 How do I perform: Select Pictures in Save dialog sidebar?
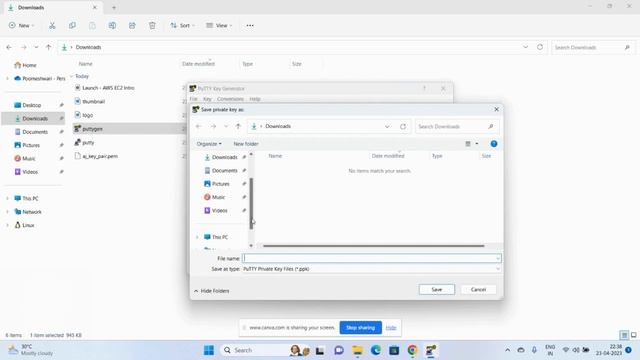coord(220,184)
